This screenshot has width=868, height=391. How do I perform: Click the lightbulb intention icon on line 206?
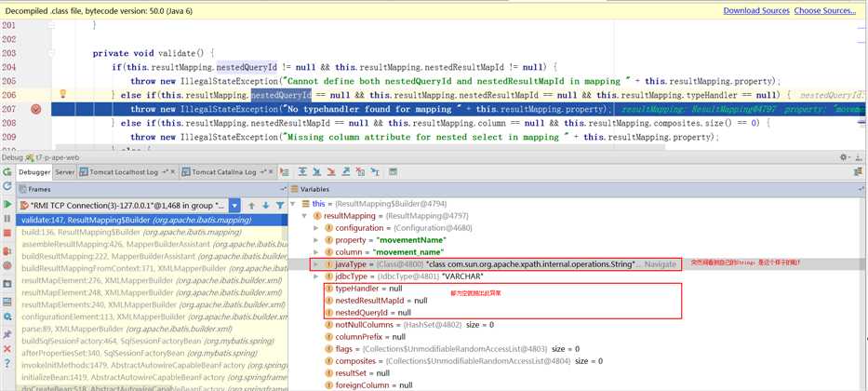[x=63, y=94]
